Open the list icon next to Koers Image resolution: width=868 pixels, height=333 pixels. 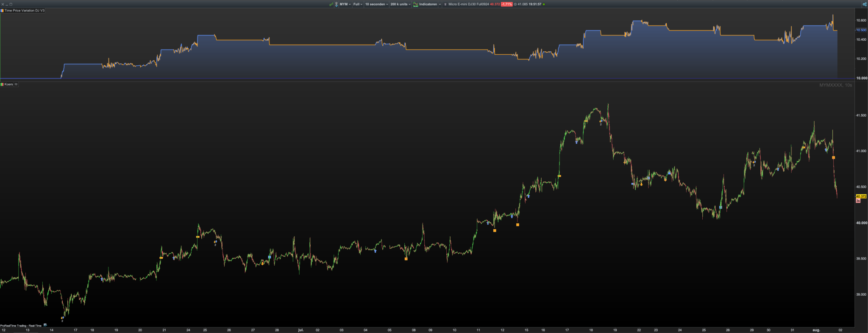point(16,84)
